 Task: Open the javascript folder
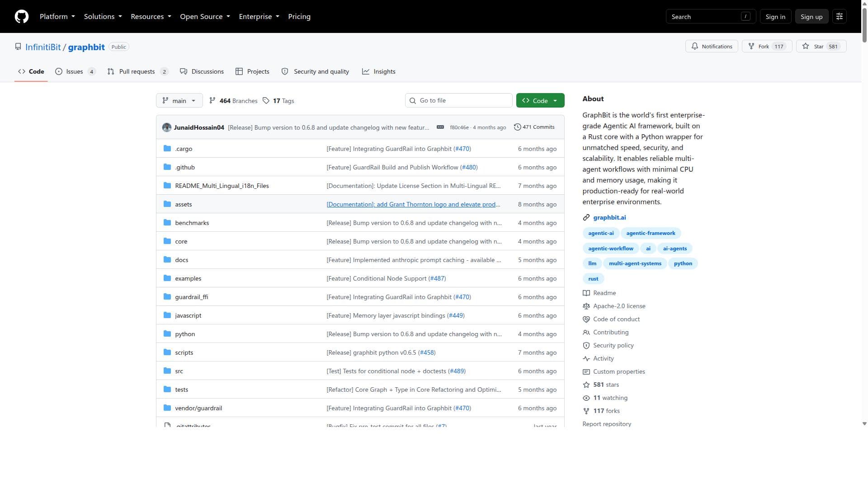(x=188, y=315)
